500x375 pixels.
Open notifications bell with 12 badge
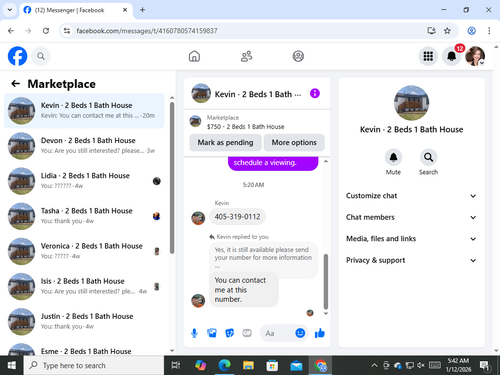pyautogui.click(x=452, y=56)
